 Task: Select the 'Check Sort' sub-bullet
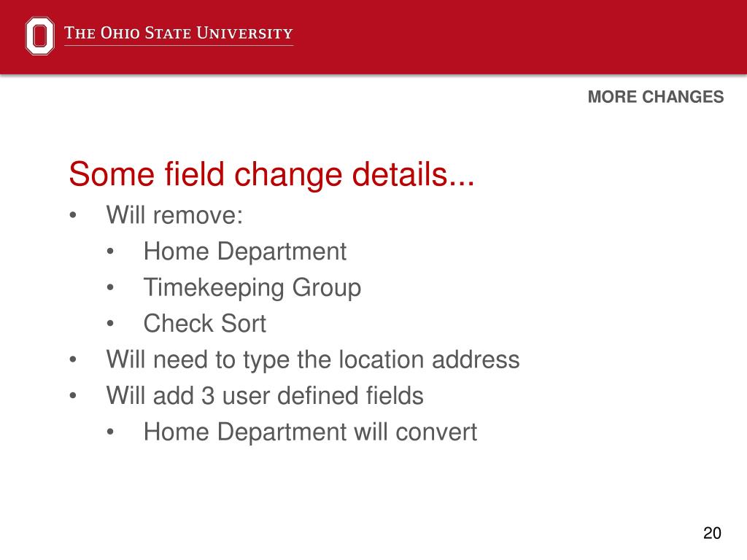tap(205, 324)
